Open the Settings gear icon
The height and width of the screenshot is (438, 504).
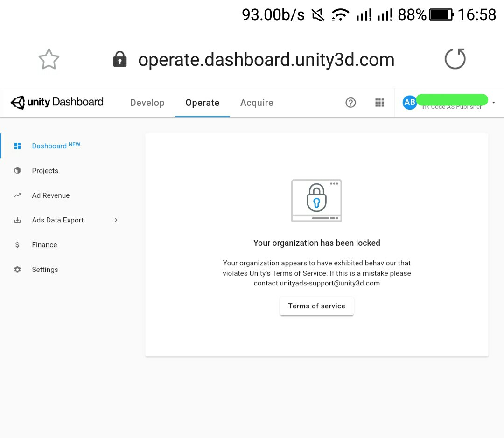tap(17, 269)
